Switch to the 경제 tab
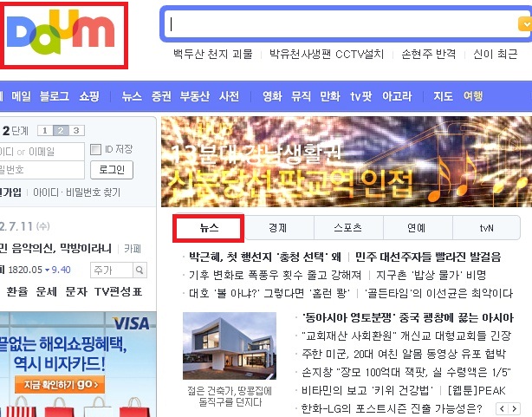Viewport: 532px width, 417px height. tap(278, 228)
